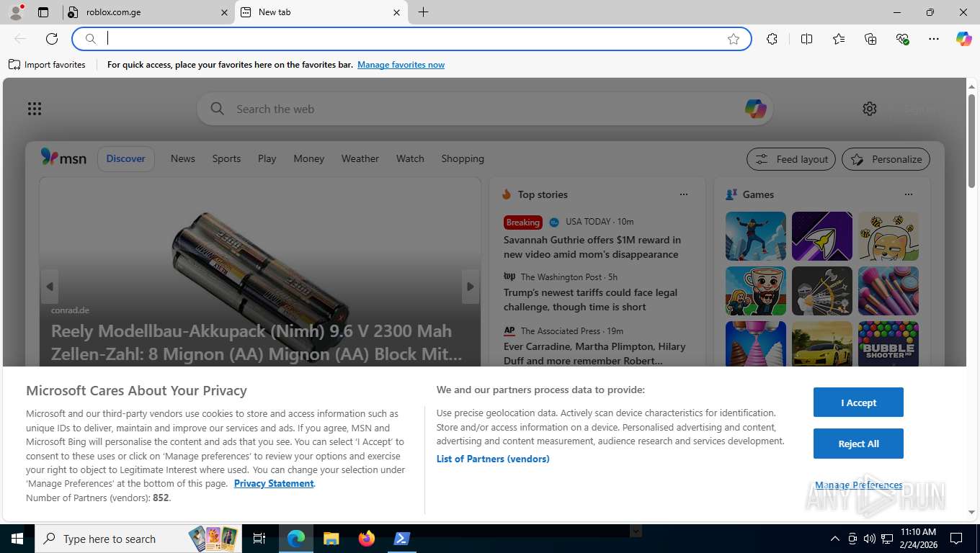Open the Privacy Statement link
Image resolution: width=980 pixels, height=553 pixels.
[x=274, y=484]
